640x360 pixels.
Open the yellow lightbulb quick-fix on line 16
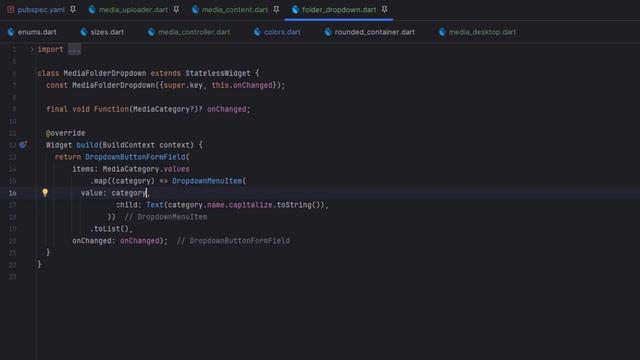(x=45, y=192)
